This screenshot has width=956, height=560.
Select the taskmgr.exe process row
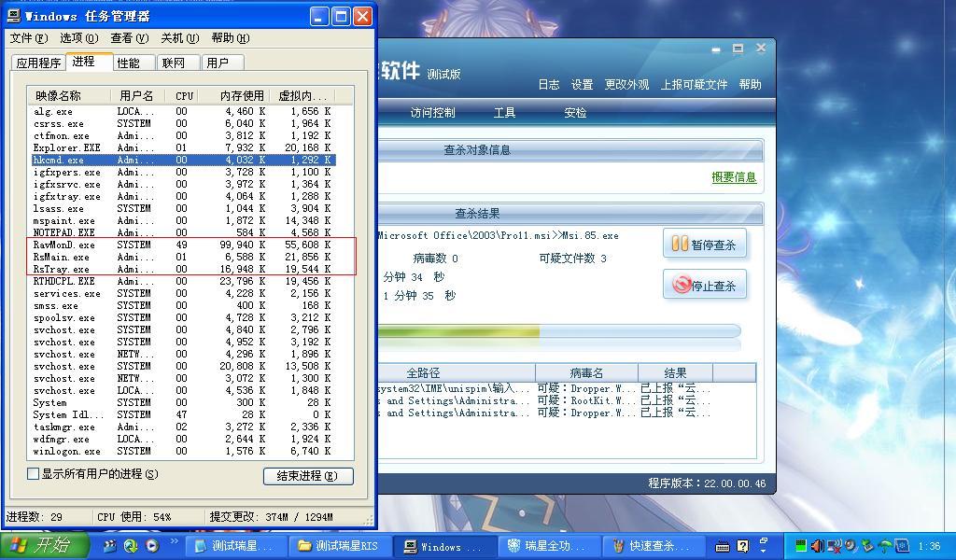(x=182, y=427)
